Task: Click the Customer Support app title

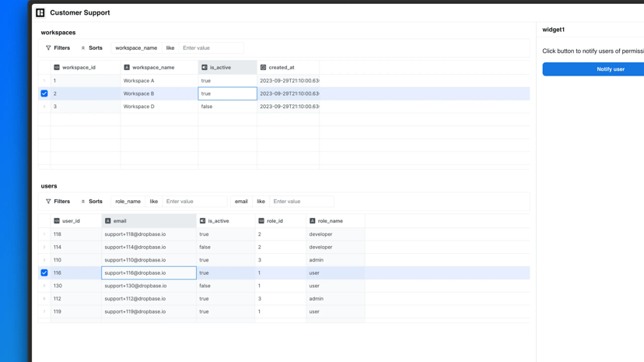Action: click(80, 12)
